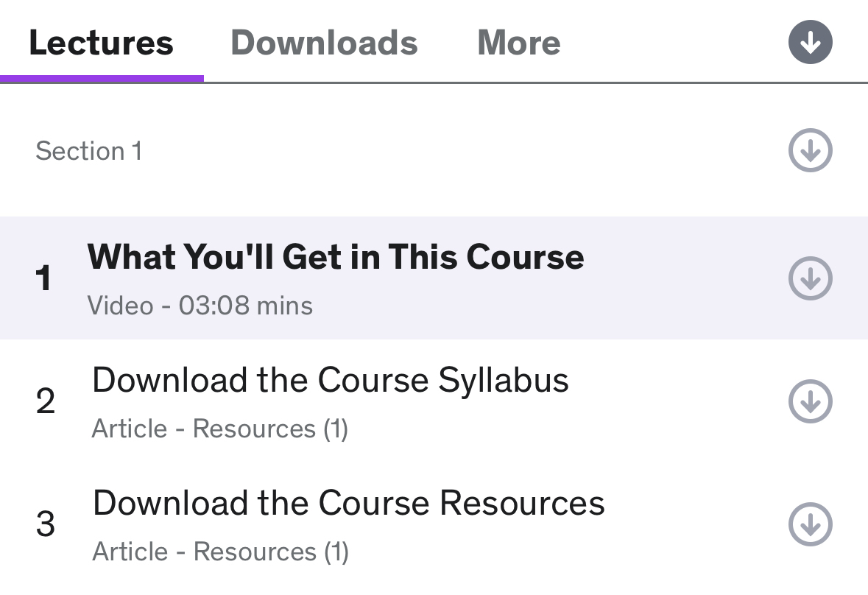Download the "What You'll Get in This Course" lecture
This screenshot has height=595, width=868.
click(810, 278)
